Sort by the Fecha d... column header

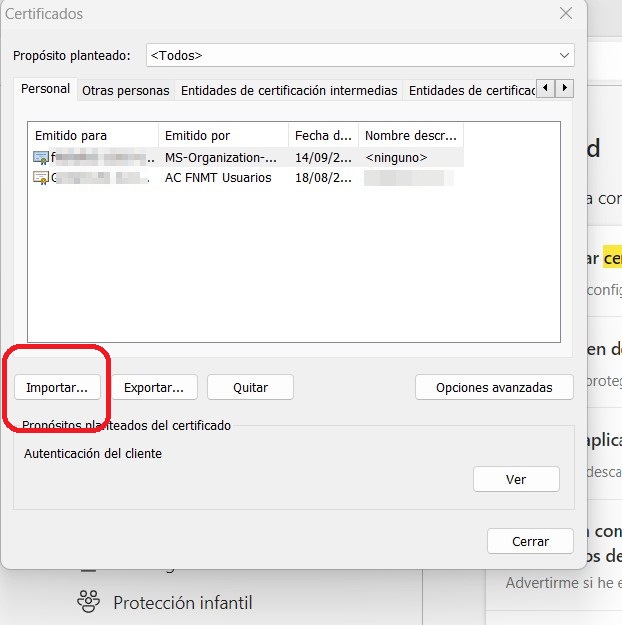pos(323,136)
